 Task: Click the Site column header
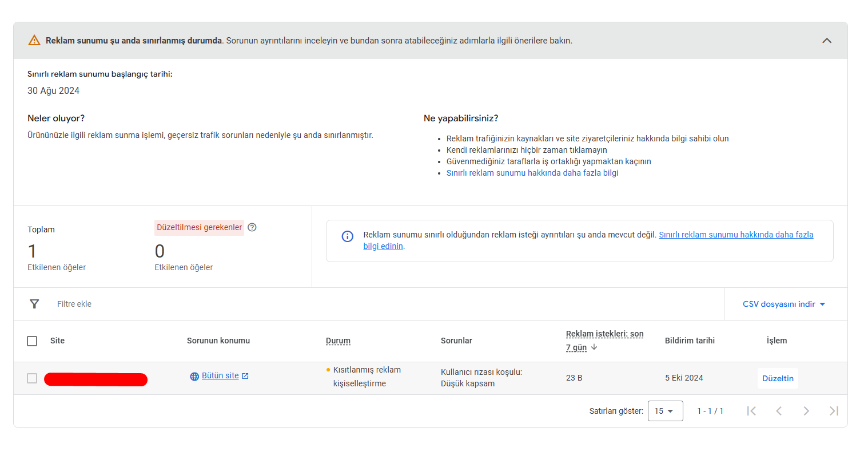coord(57,341)
